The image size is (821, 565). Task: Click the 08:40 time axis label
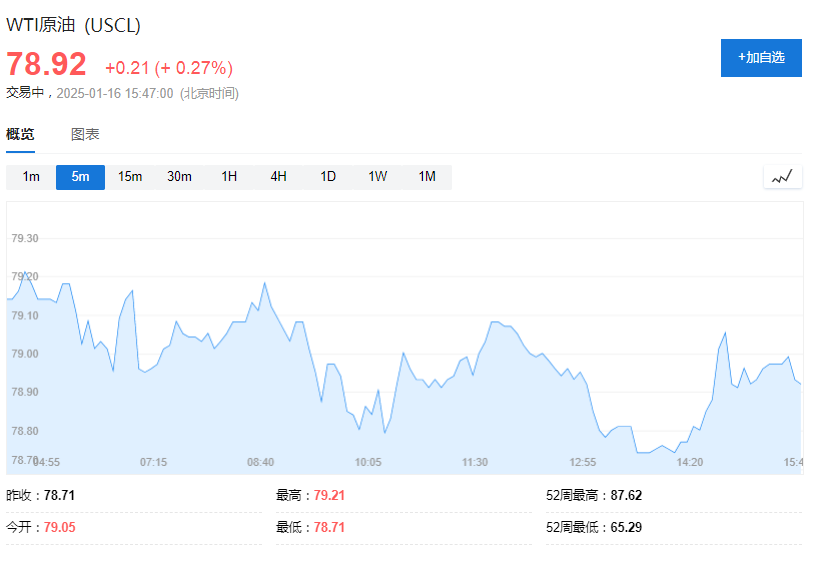coord(260,462)
